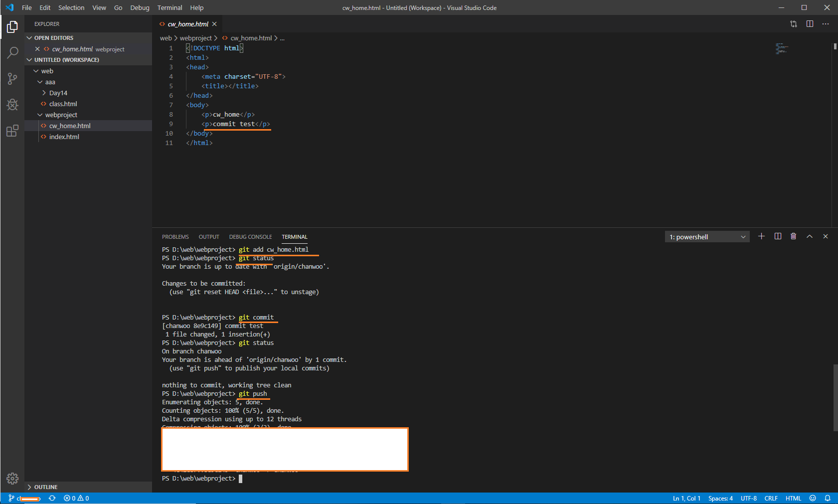Click the "commit test" text on line 9
The height and width of the screenshot is (504, 838).
(234, 124)
